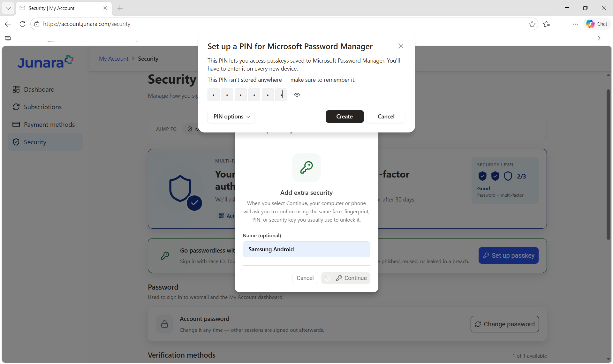The image size is (613, 364).
Task: Click the QR authenticator icon in the multi-factor card
Action: (221, 216)
